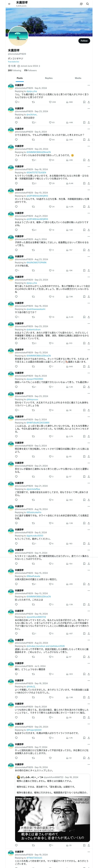Switch to the Media tab
98x868 pixels.
pos(78,78)
